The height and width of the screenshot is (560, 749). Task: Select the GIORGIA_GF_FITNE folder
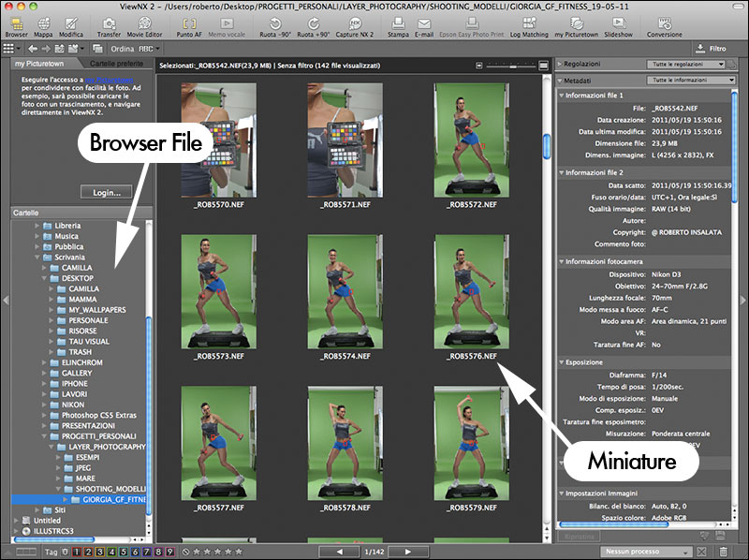(113, 499)
